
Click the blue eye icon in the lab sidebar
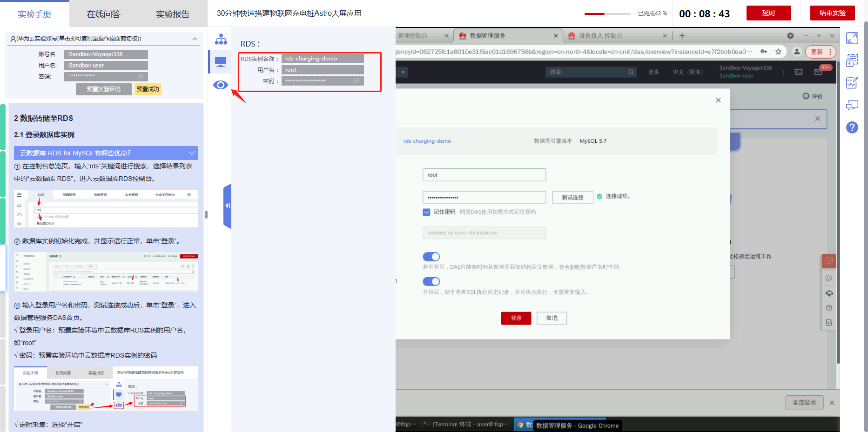[221, 85]
